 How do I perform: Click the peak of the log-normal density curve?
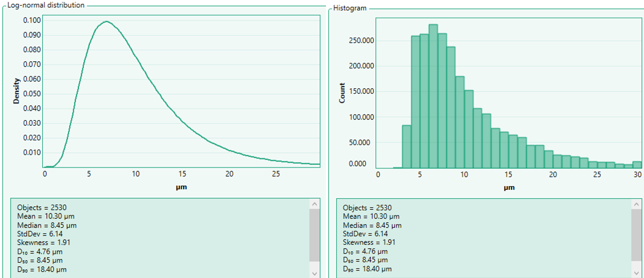[x=106, y=22]
